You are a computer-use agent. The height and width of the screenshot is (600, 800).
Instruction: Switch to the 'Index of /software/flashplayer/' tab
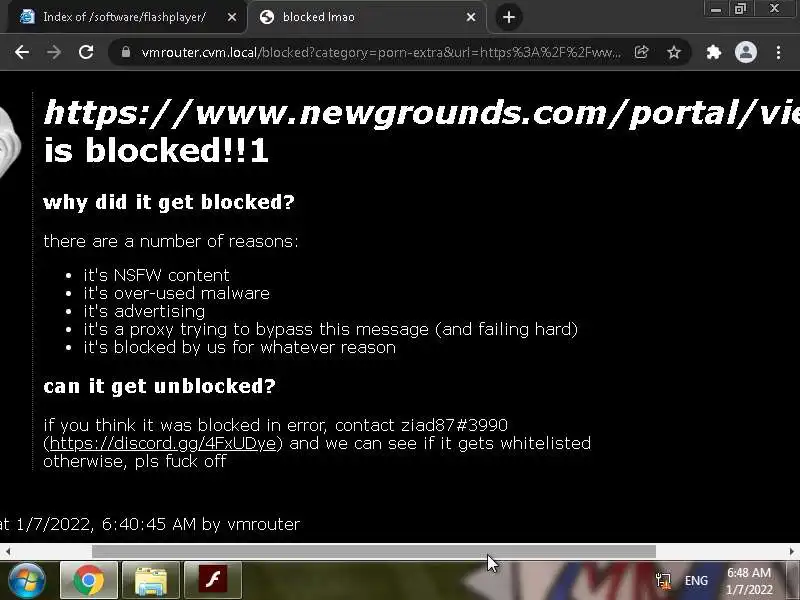tap(125, 17)
